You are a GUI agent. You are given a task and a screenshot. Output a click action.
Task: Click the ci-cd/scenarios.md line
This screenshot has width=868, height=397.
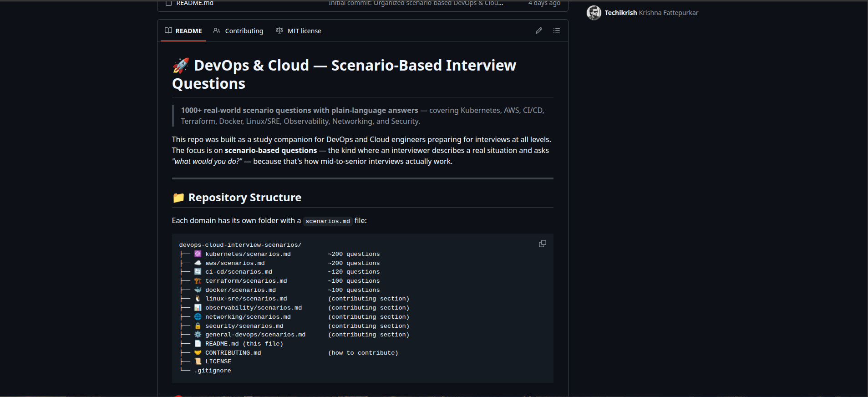[239, 272]
